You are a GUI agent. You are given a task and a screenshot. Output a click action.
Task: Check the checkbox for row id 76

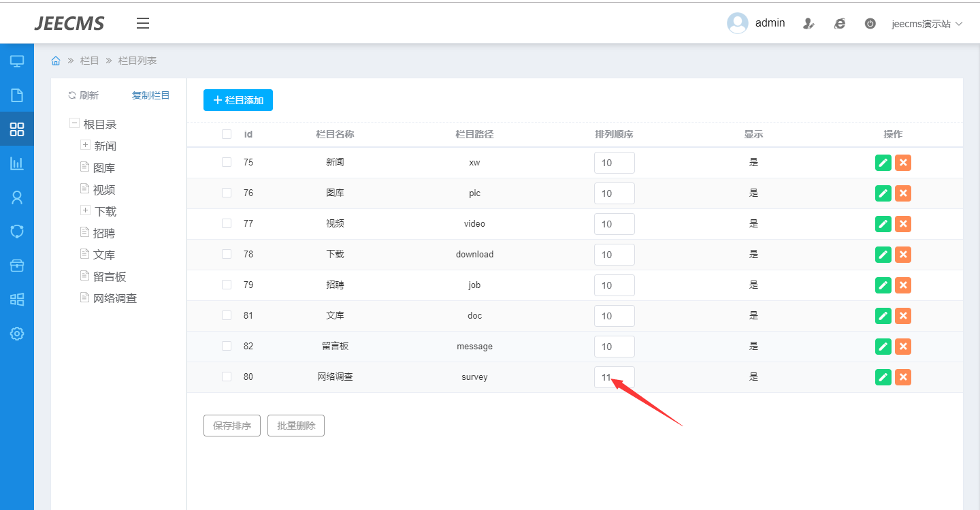[x=227, y=193]
